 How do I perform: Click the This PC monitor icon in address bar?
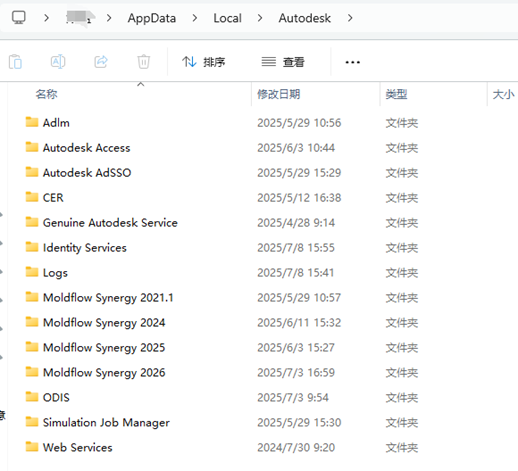(19, 17)
